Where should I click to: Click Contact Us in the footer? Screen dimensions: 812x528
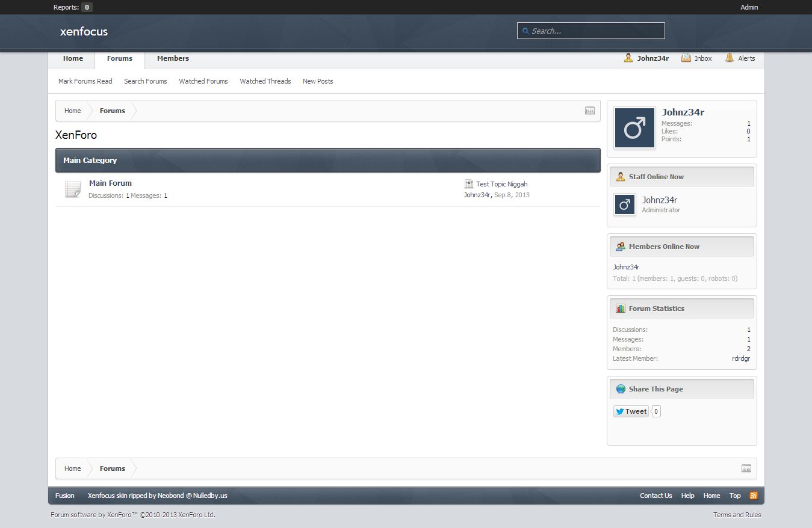pos(655,496)
